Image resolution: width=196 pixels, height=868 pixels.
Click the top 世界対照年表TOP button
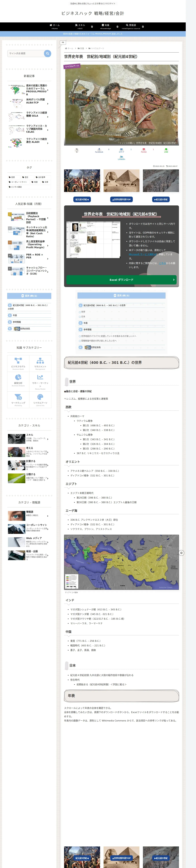pyautogui.click(x=121, y=199)
